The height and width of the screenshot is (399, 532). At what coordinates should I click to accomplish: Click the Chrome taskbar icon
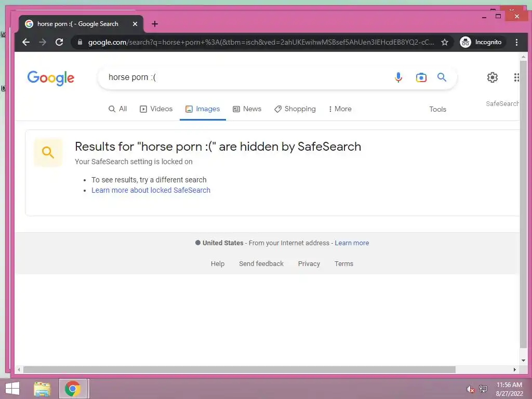pyautogui.click(x=73, y=389)
